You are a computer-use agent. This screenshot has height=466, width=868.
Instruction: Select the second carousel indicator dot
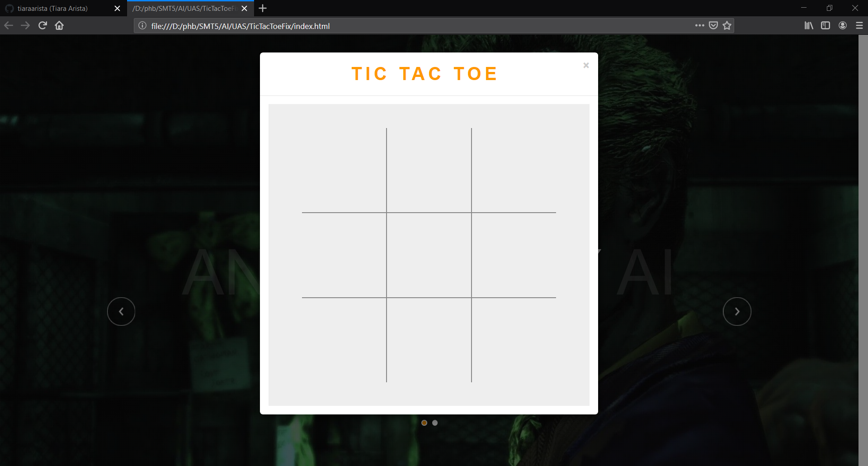tap(435, 423)
